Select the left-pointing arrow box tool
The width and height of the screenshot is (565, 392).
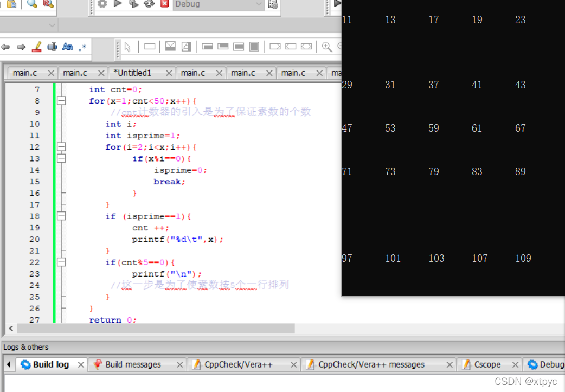(291, 47)
